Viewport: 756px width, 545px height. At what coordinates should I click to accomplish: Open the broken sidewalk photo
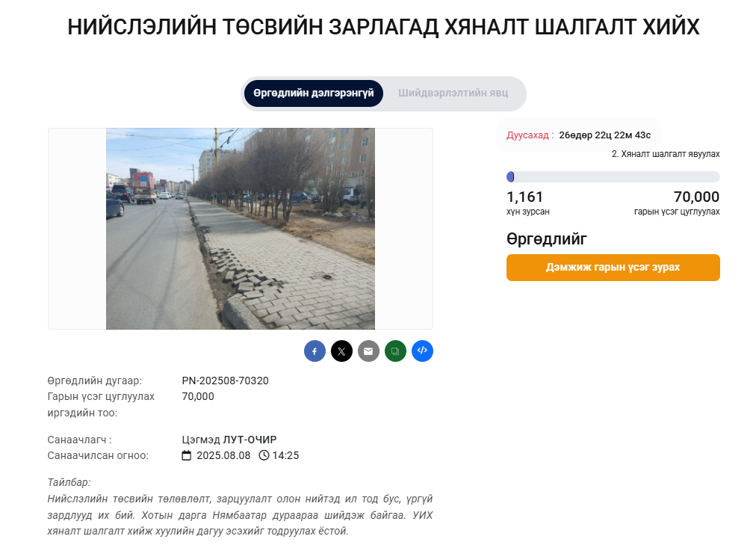tap(240, 229)
